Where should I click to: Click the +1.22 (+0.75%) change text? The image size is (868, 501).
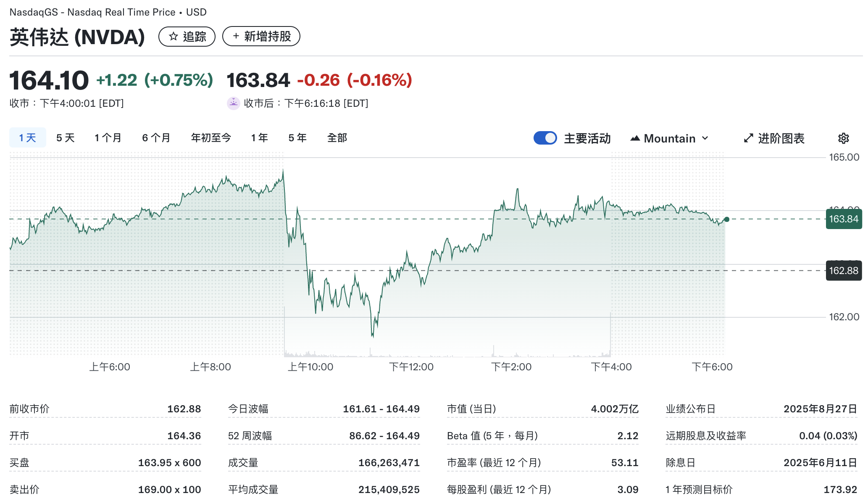point(155,80)
